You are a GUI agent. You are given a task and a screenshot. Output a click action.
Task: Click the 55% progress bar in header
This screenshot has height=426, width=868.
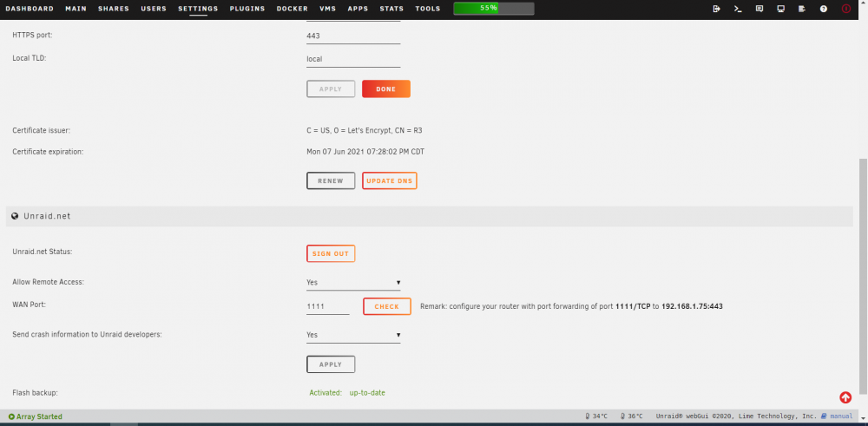pyautogui.click(x=494, y=9)
